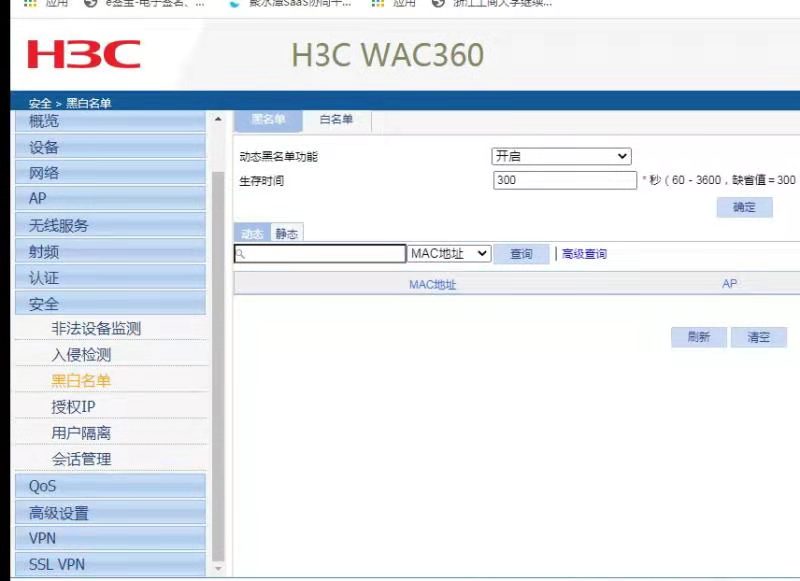This screenshot has height=581, width=800.
Task: Switch to the 白名单 tab
Action: pos(336,120)
